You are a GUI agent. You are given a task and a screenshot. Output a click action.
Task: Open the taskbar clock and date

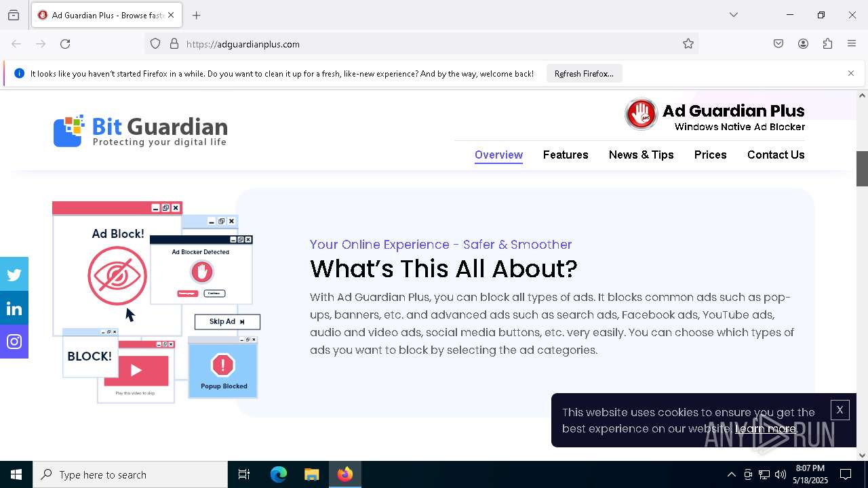coord(810,474)
